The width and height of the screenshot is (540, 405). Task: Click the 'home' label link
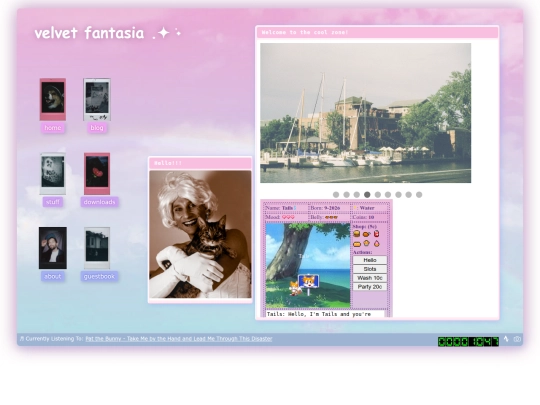(53, 128)
